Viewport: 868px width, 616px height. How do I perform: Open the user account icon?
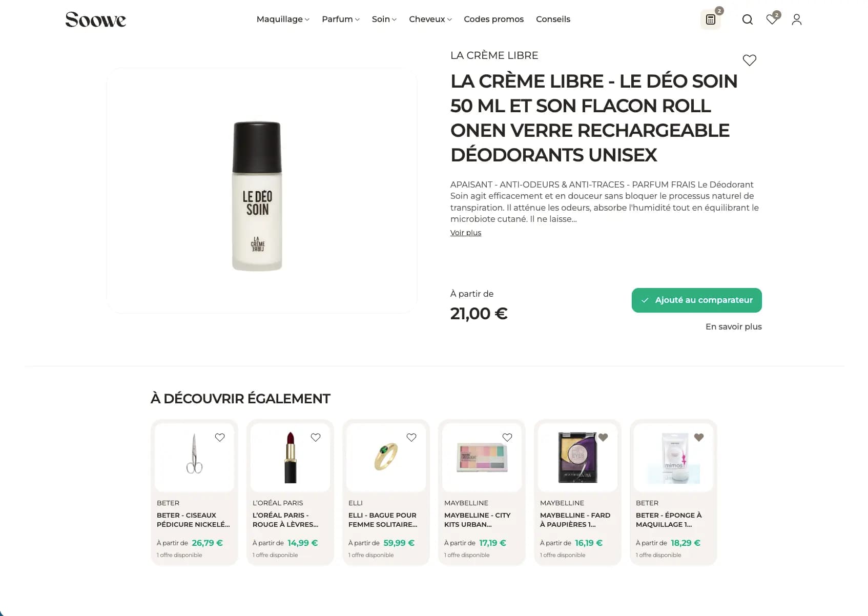tap(796, 19)
